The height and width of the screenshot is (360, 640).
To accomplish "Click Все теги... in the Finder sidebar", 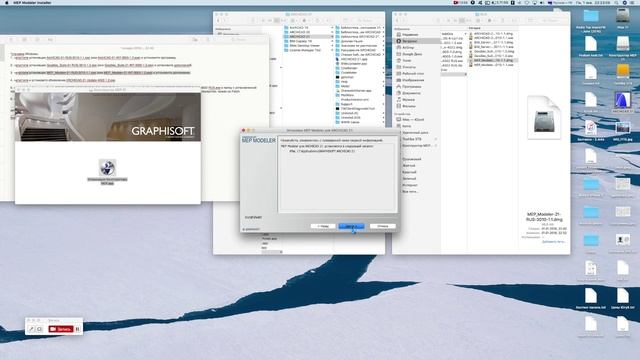I will pos(410,191).
